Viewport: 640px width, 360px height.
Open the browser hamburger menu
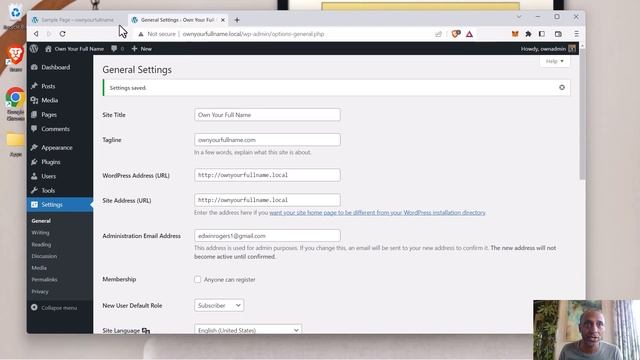click(x=576, y=34)
